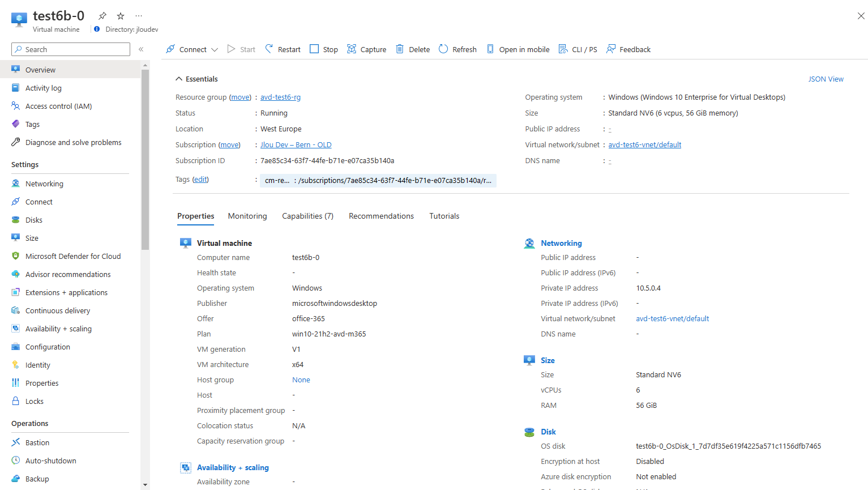The height and width of the screenshot is (490, 868).
Task: Switch to the Capabilities (7) tab
Action: pos(307,216)
